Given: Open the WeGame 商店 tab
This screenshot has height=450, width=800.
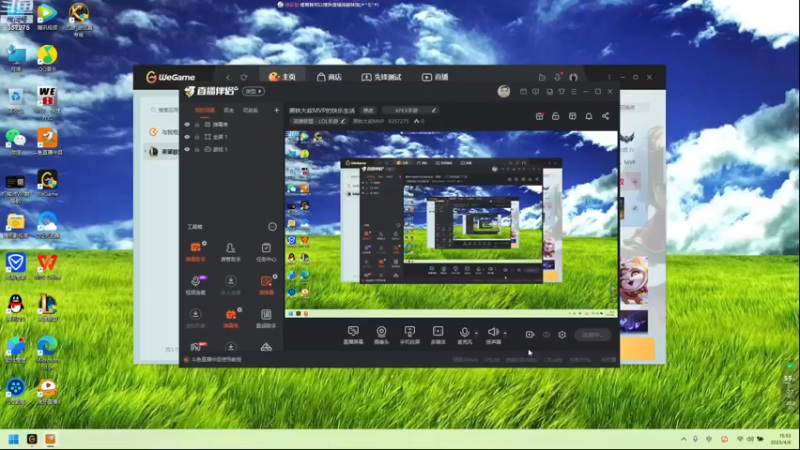Looking at the screenshot, I should (x=329, y=77).
